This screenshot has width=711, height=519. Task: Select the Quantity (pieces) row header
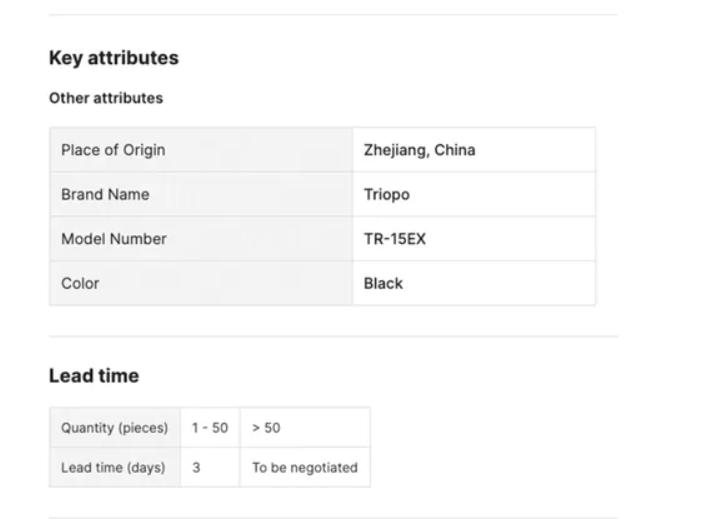(x=113, y=428)
